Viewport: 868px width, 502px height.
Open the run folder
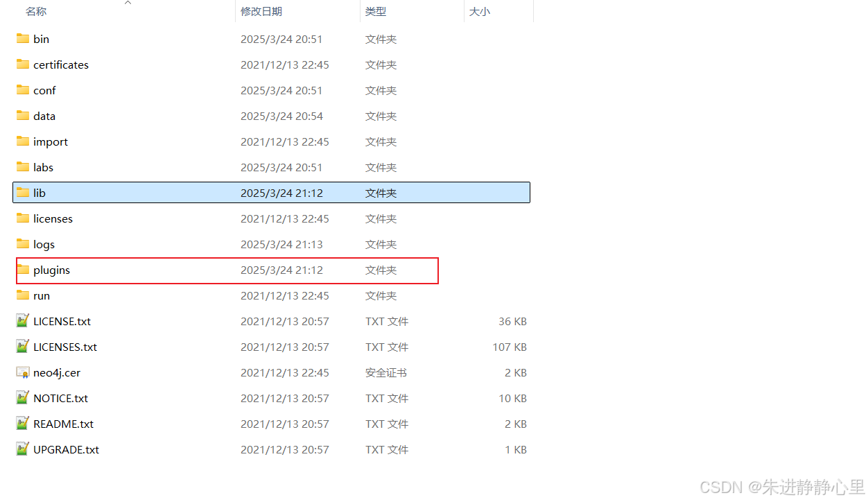tap(41, 295)
